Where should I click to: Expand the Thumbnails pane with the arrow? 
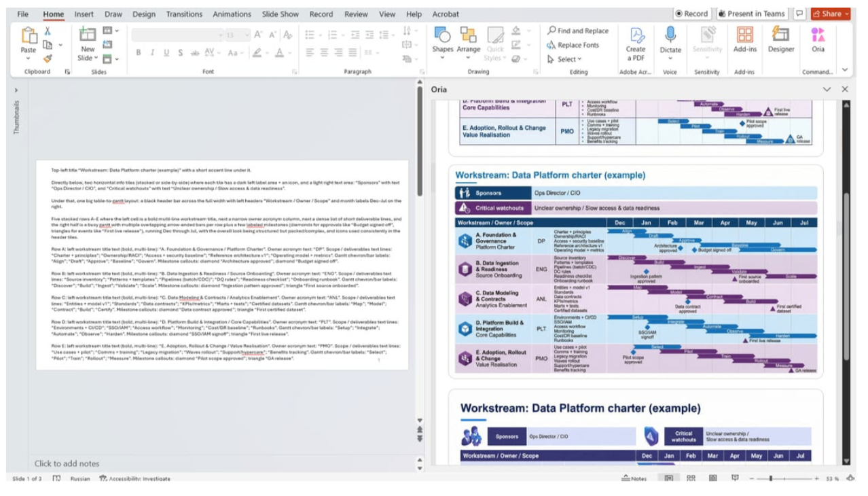[16, 90]
